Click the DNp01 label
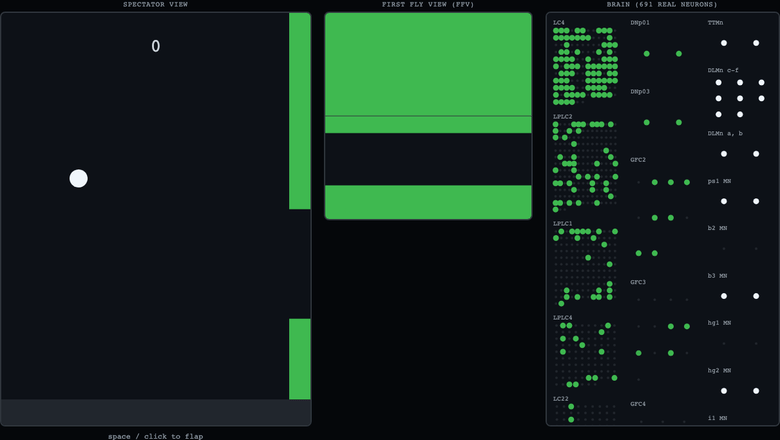 tap(640, 23)
